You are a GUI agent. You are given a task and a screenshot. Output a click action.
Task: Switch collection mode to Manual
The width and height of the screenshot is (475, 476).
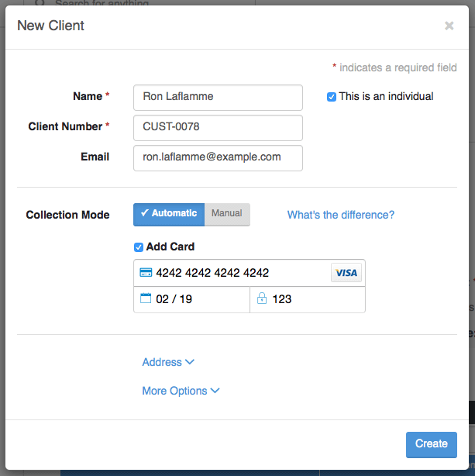(x=227, y=214)
